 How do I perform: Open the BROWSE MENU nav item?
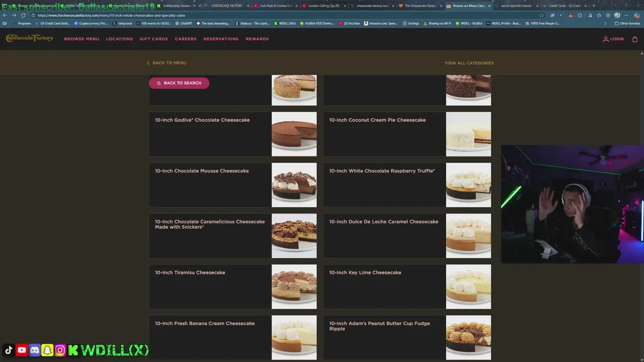point(82,39)
